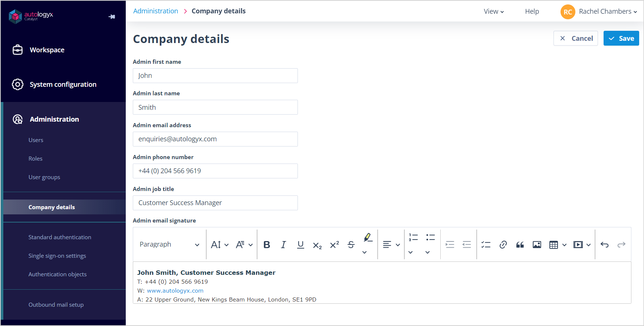Screen dimensions: 644x326
Task: Click the highlighter marker icon
Action: pyautogui.click(x=368, y=237)
